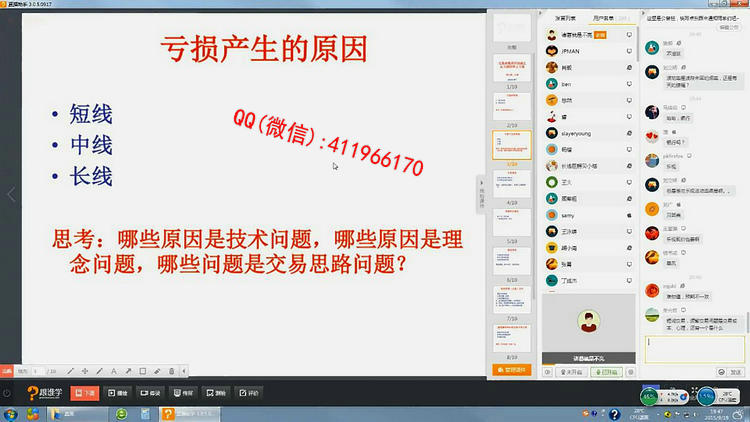
Task: Click the red end-class button
Action: pyautogui.click(x=85, y=393)
